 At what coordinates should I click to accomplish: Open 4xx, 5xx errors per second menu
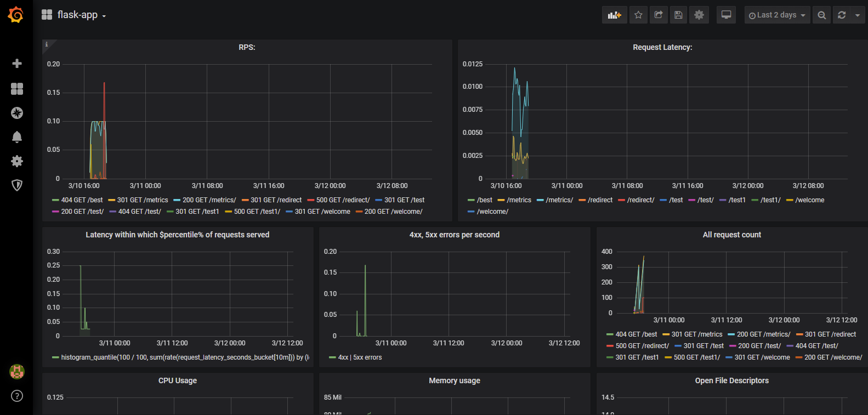tap(455, 235)
